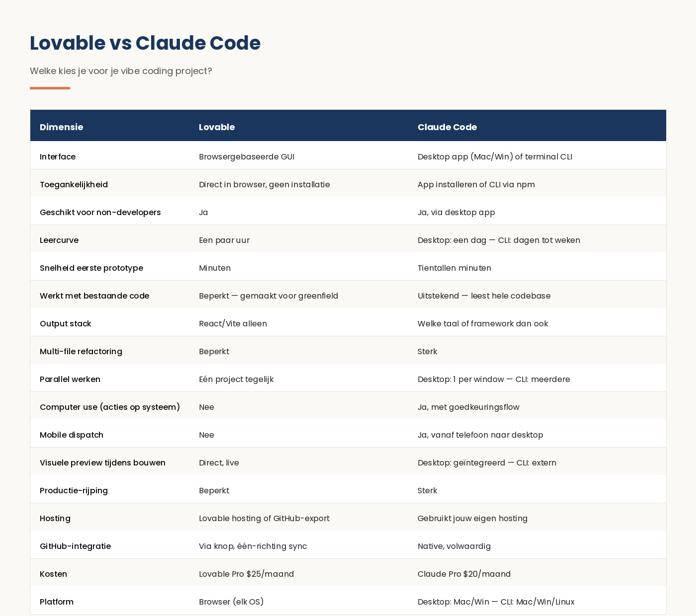Click subtitle 'Welke kies je voor je vibe coding project?'

(x=121, y=71)
